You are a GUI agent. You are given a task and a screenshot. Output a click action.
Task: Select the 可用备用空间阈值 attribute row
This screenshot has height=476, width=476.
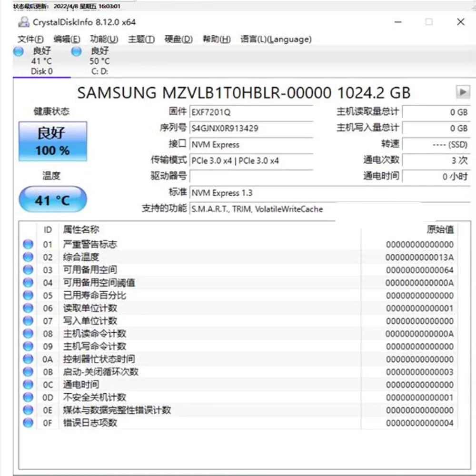click(x=238, y=283)
